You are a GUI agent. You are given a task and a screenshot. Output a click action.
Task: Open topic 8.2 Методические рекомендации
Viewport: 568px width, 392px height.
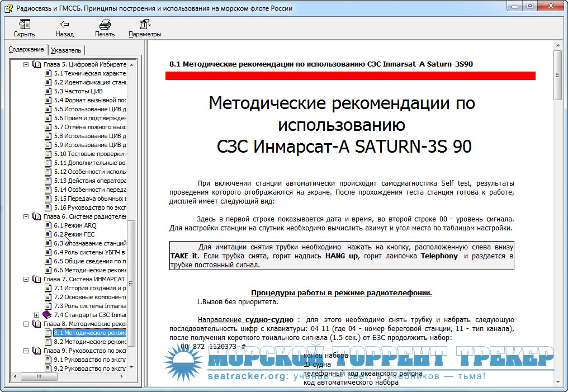[90, 342]
